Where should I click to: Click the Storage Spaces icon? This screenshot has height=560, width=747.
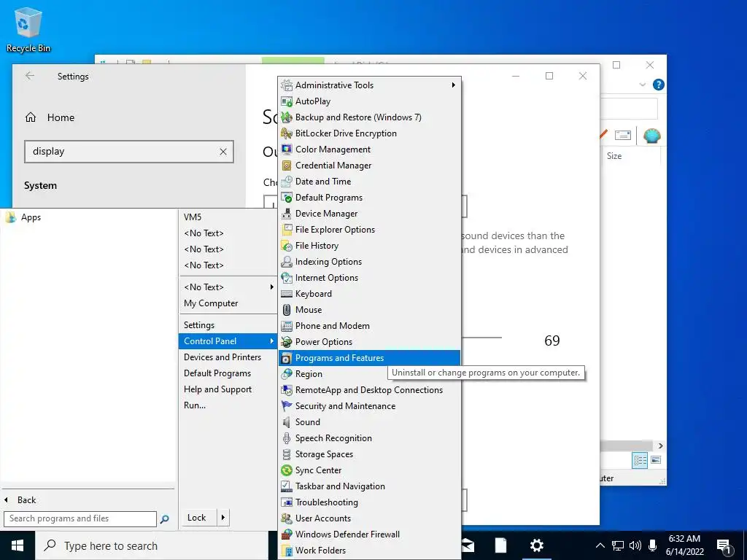click(x=286, y=454)
